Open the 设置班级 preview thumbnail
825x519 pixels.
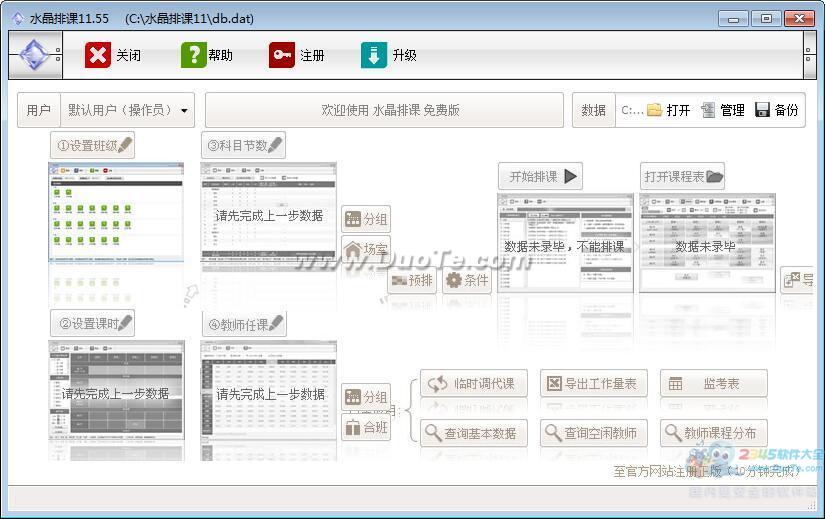point(116,212)
